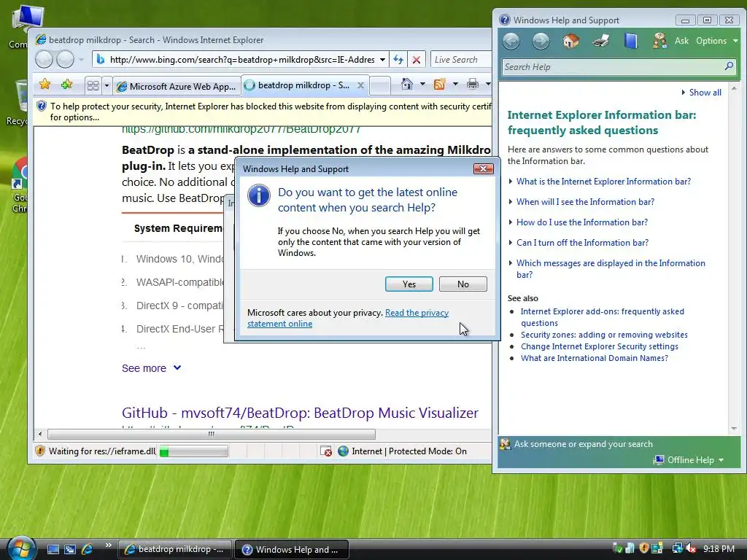The image size is (747, 560).
Task: Open Favorites Center star icon
Action: pos(44,85)
